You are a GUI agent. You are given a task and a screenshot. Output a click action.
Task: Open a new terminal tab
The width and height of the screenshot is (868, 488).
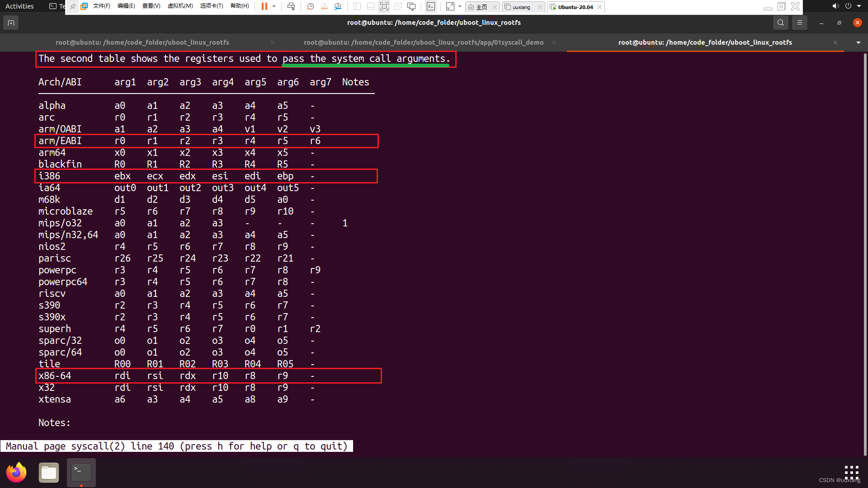(11, 23)
